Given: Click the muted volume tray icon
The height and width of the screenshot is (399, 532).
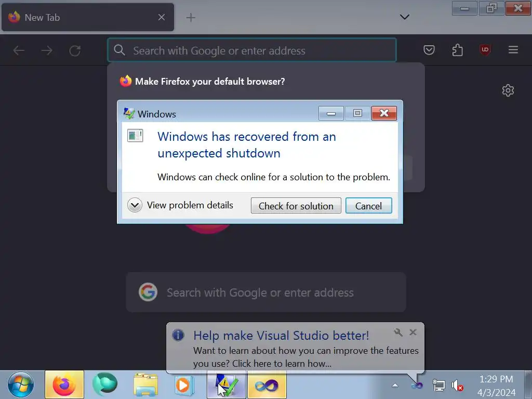Looking at the screenshot, I should [457, 386].
